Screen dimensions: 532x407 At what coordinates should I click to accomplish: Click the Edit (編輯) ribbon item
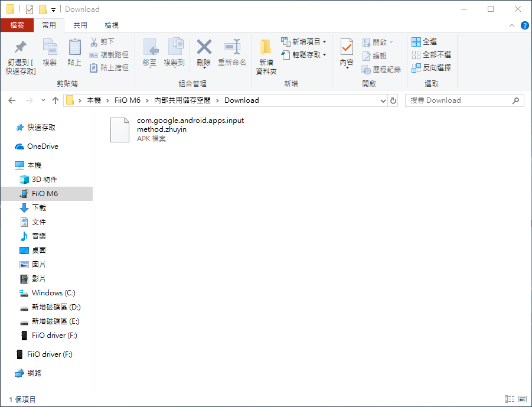[374, 56]
